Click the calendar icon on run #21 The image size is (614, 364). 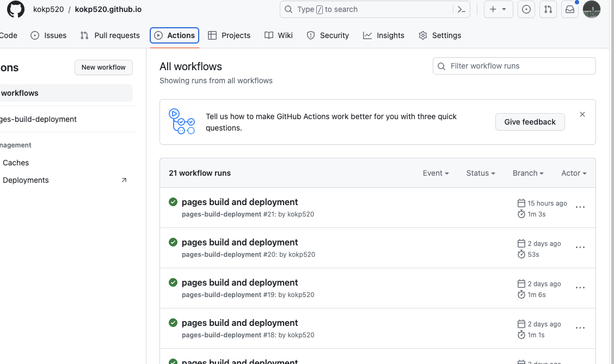click(521, 203)
